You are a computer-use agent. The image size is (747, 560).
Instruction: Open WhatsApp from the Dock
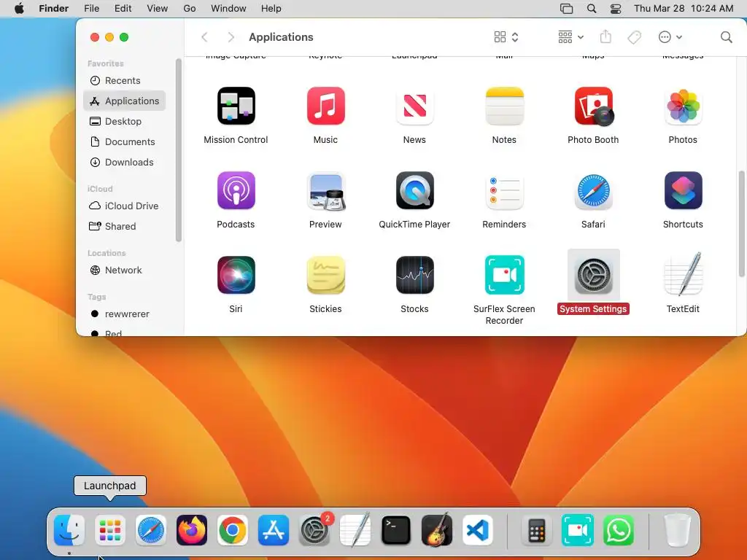click(x=619, y=530)
